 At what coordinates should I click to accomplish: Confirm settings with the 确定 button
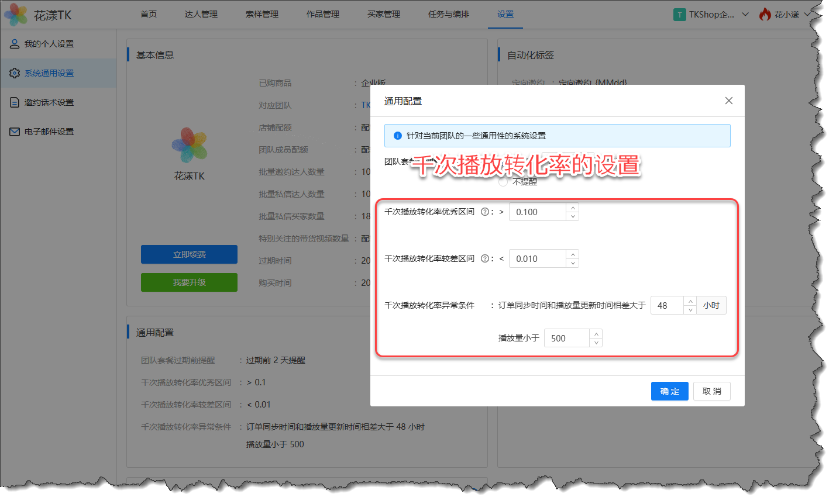click(669, 391)
